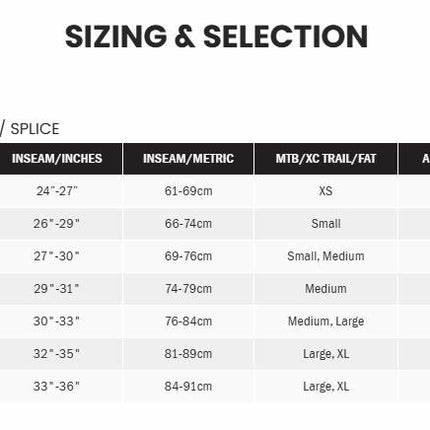The image size is (430, 430).
Task: Click the 61-69cm metric cell
Action: [188, 191]
